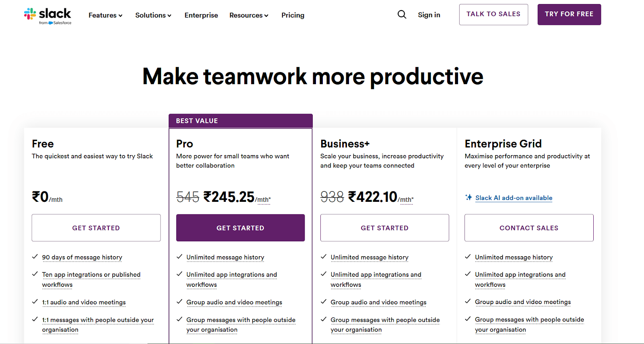Click the Salesforce cloud icon under the logo

coord(51,23)
